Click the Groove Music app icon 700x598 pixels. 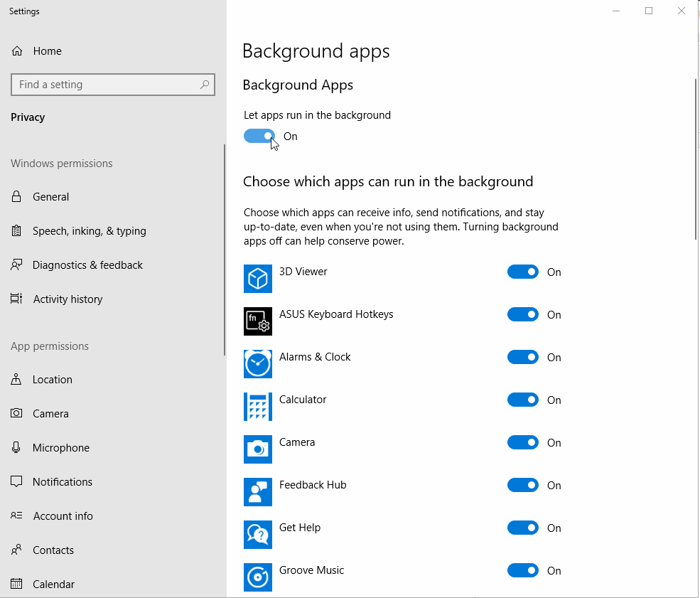click(x=257, y=577)
